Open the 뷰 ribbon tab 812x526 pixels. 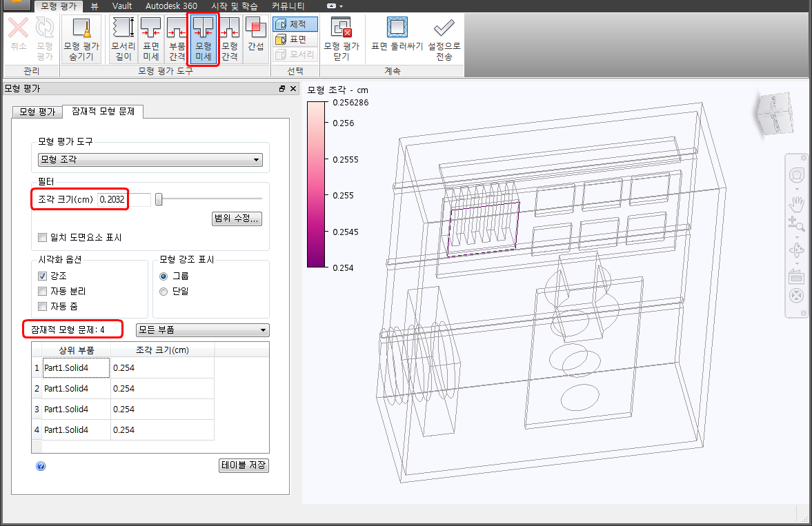(x=95, y=6)
